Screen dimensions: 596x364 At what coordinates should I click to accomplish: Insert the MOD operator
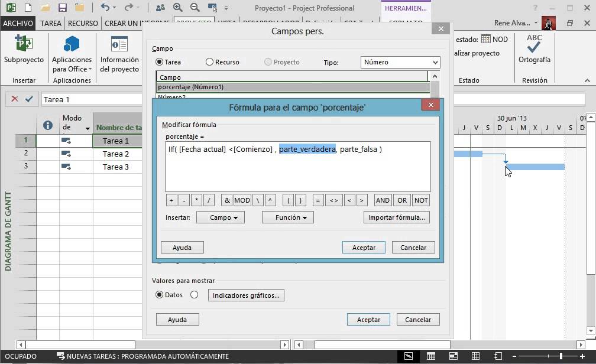242,200
